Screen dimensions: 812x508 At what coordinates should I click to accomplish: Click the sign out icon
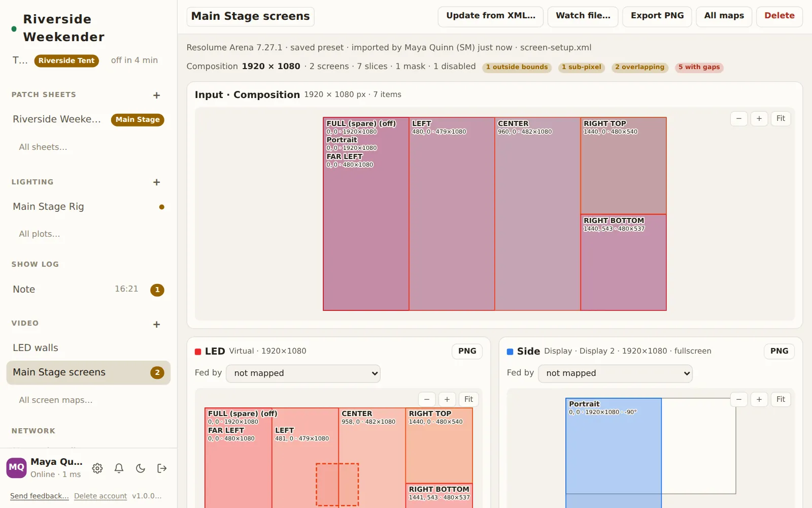tap(162, 468)
